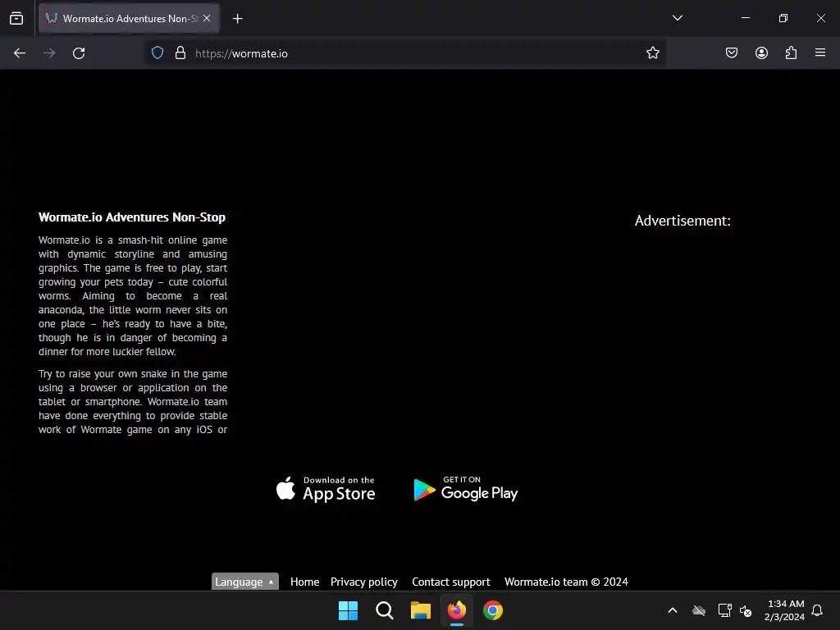Viewport: 840px width, 630px height.
Task: Open the Get it on Google Play badge
Action: click(x=466, y=489)
